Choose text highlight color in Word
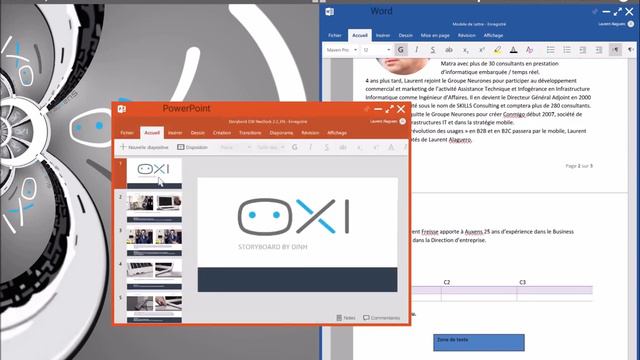This screenshot has height=360, width=640. tap(497, 50)
